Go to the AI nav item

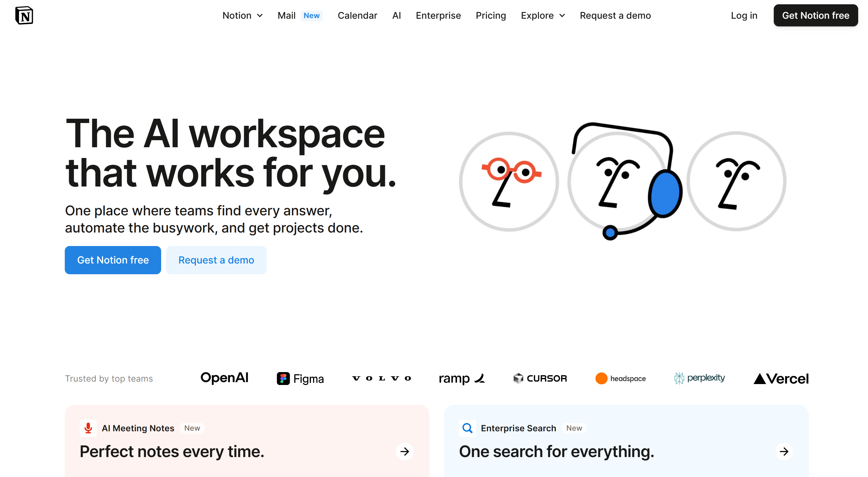pyautogui.click(x=396, y=16)
